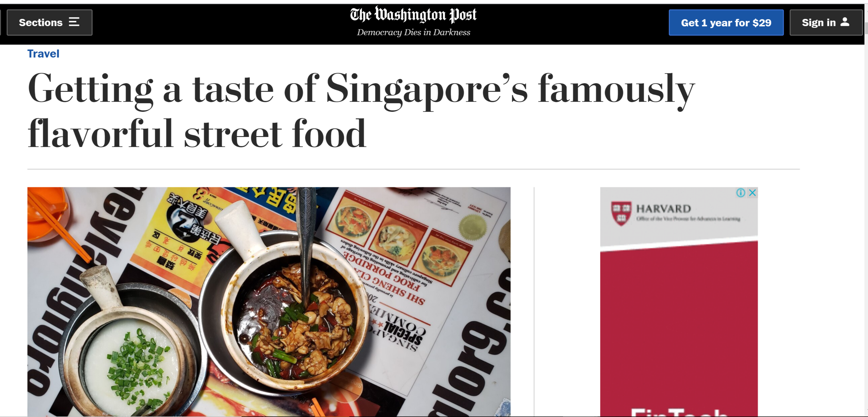The width and height of the screenshot is (868, 417).
Task: Click the ad subtitle about Vice Provost office
Action: click(688, 219)
